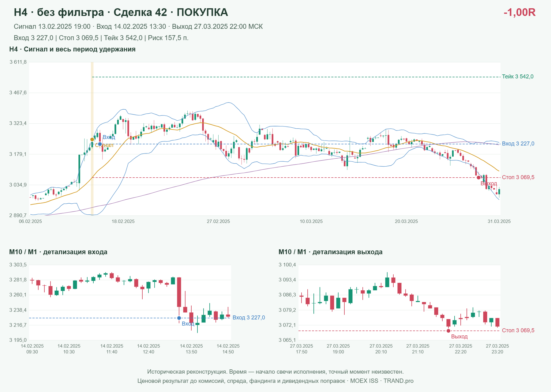Click the footer 'Историческая реконструкция' disclaimer line

(275, 372)
